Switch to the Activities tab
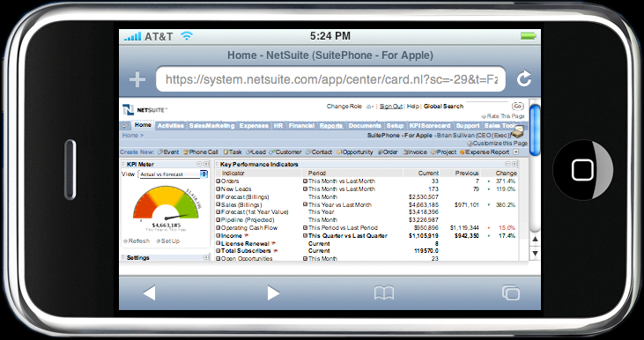 (170, 126)
